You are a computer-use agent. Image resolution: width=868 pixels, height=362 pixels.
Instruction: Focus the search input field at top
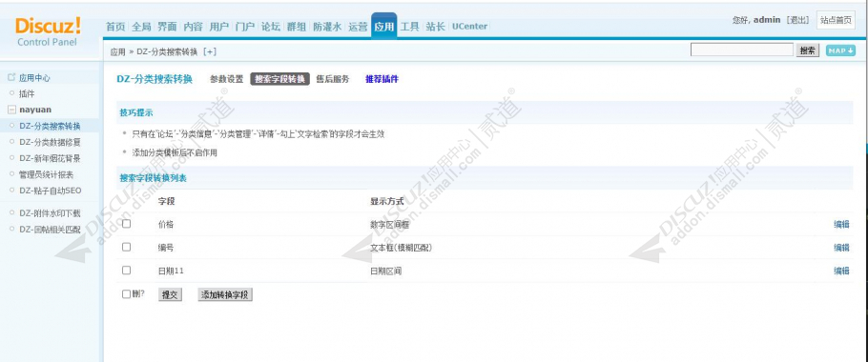tap(742, 50)
